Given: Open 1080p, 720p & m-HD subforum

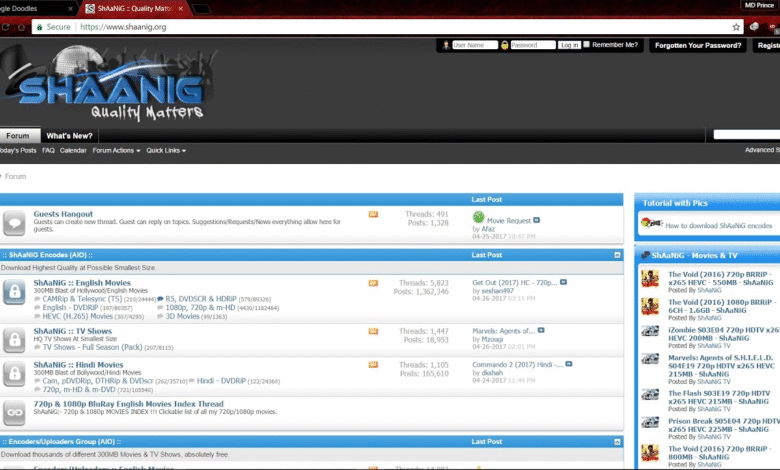Looking at the screenshot, I should click(200, 307).
